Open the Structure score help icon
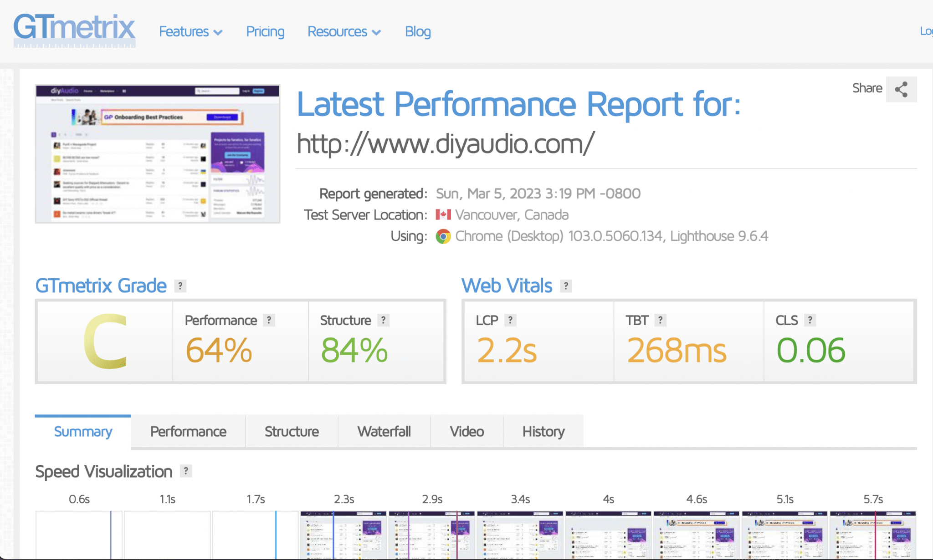 (x=384, y=320)
